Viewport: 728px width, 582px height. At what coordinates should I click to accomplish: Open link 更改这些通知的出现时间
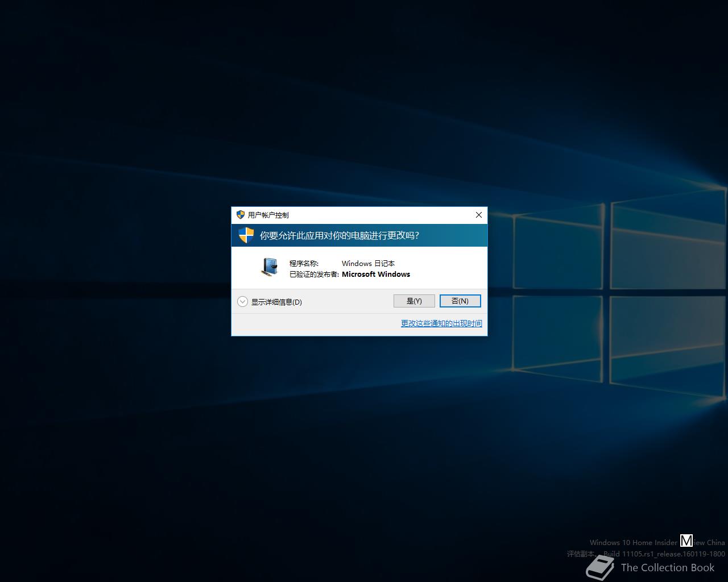click(441, 323)
